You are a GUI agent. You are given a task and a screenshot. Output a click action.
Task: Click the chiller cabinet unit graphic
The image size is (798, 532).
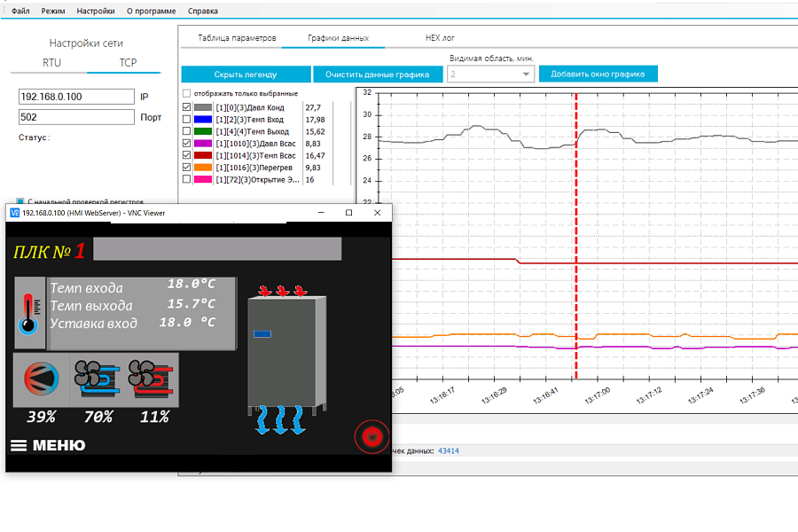point(286,354)
